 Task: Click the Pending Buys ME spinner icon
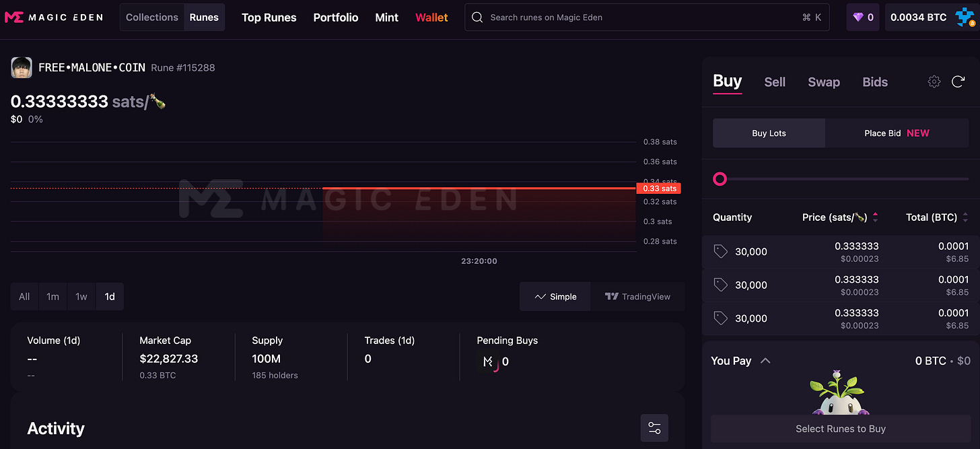point(489,361)
